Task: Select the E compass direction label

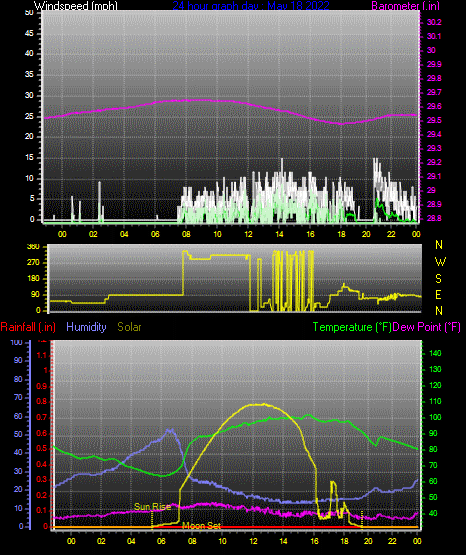Action: [x=438, y=295]
